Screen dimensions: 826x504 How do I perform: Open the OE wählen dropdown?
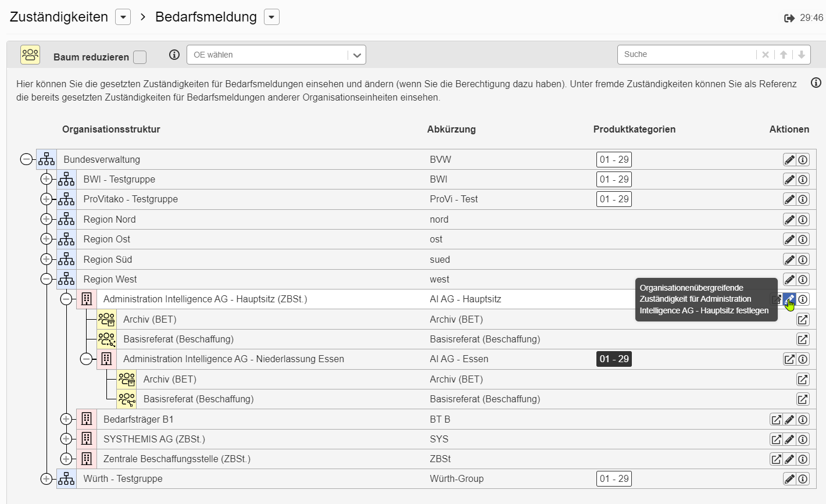pos(356,54)
